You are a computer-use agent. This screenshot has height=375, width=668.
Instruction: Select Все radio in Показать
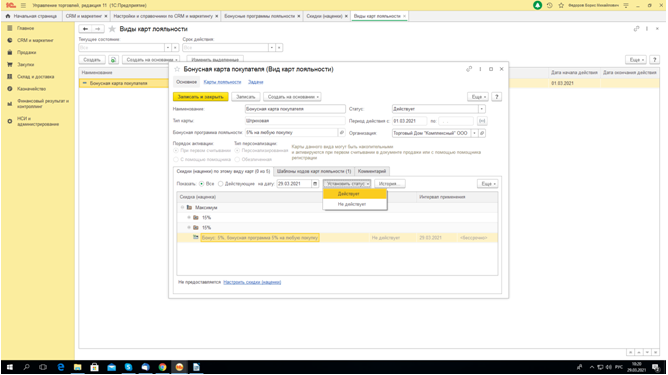[202, 184]
